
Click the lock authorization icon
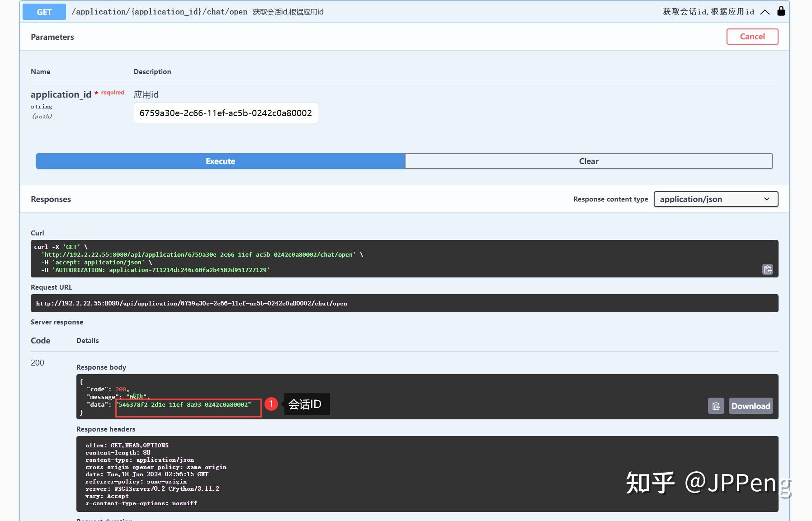click(x=781, y=11)
